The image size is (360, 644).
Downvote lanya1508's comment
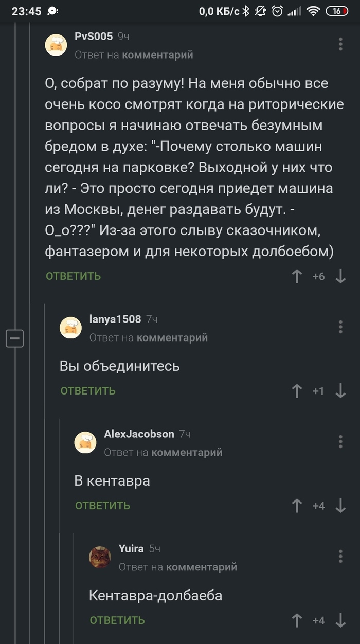[340, 391]
